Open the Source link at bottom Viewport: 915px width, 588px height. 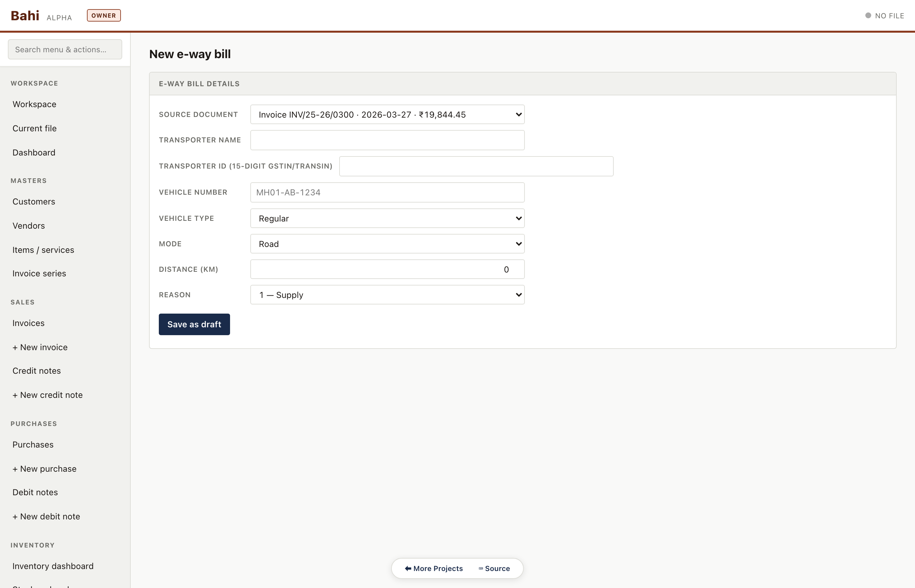[494, 568]
